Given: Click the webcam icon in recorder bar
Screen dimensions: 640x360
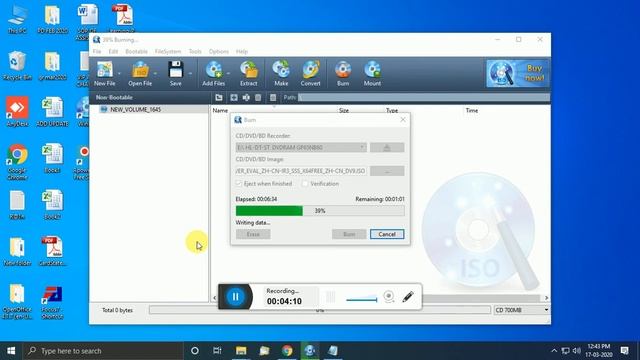Looking at the screenshot, I should 389,296.
